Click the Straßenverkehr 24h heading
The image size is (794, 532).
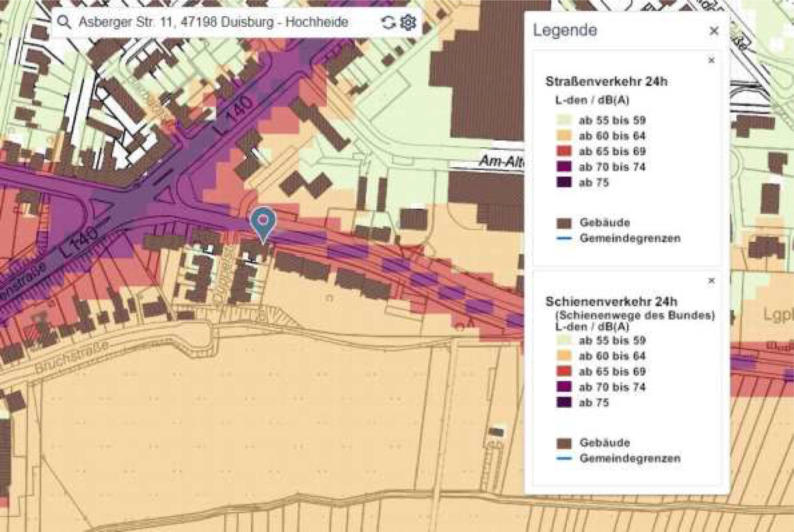(x=606, y=81)
